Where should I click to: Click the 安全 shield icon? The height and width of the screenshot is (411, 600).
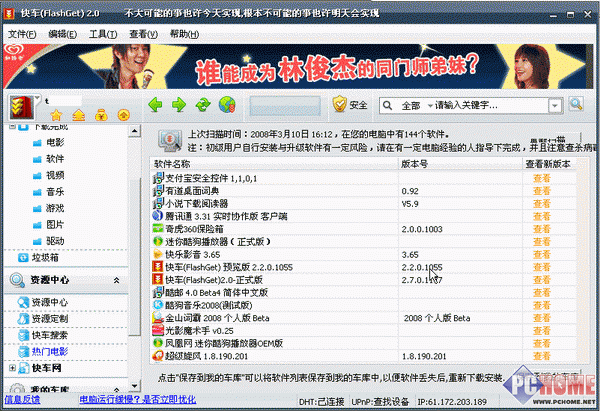339,104
